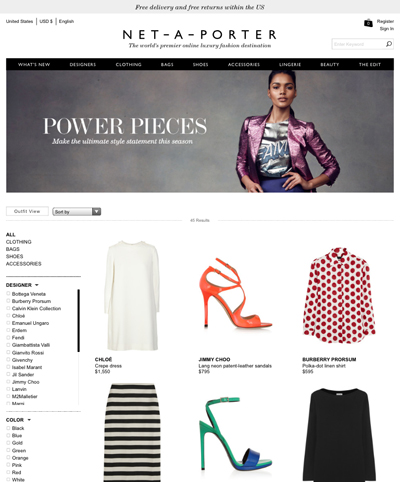Screen dimensions: 400x482
Task: Open the Designers menu
Action: click(x=83, y=64)
